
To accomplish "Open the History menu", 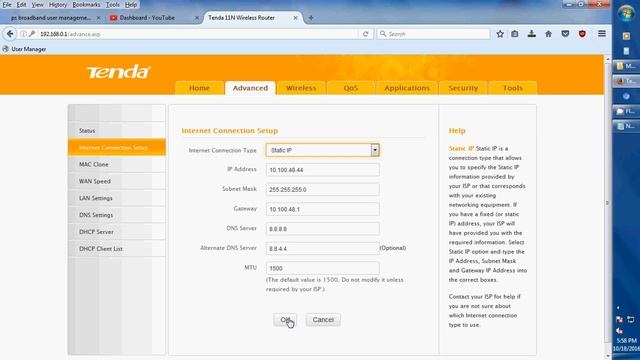I will click(x=58, y=4).
